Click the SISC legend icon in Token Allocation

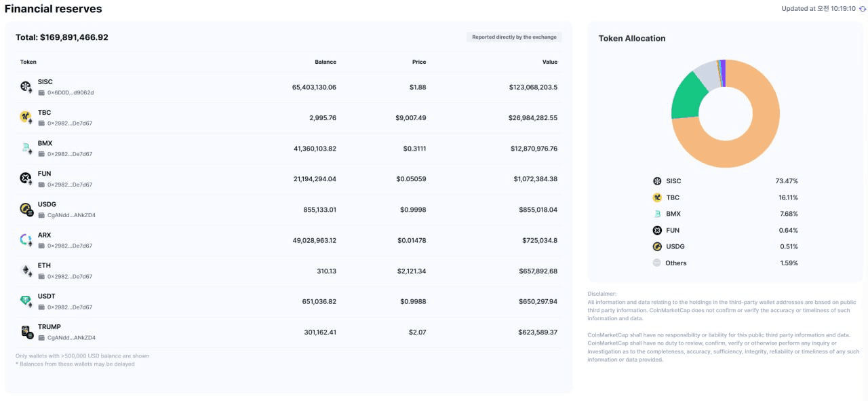657,181
